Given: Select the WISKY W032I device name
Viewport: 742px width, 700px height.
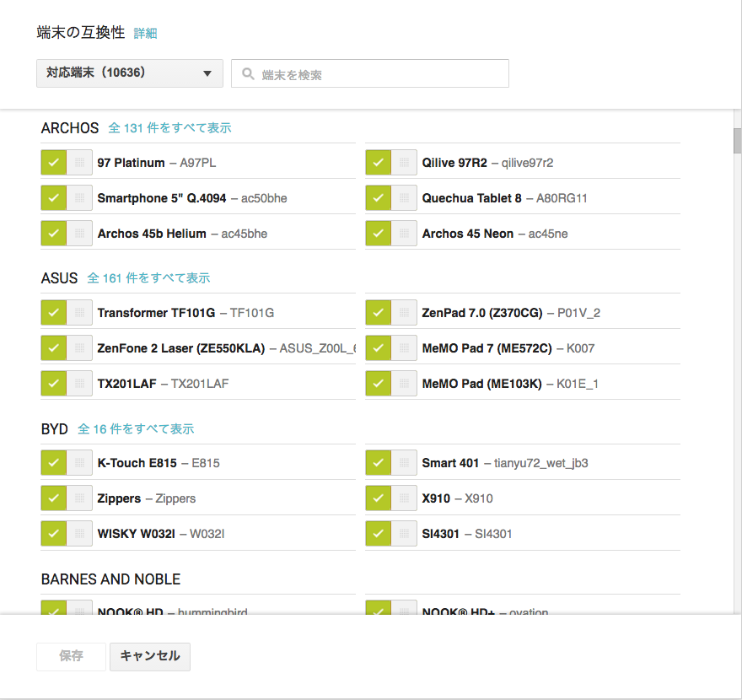Looking at the screenshot, I should (137, 534).
